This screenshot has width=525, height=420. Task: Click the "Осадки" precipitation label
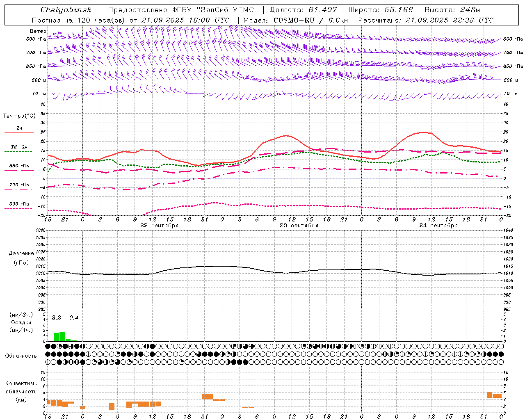21,322
